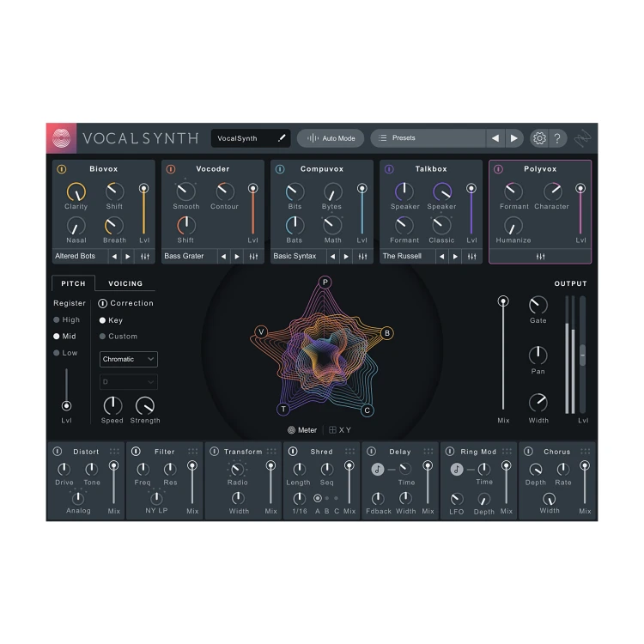Click the Ring Mod tempo sync note icon
Image resolution: width=644 pixels, height=644 pixels.
pos(456,469)
